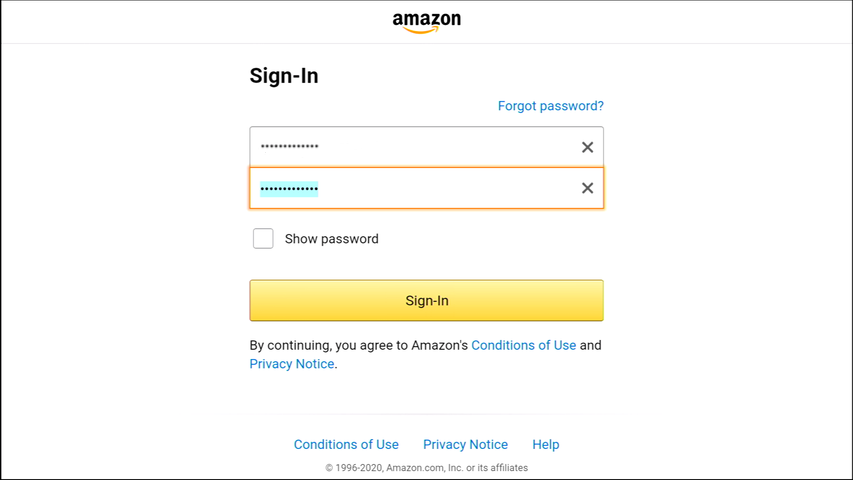
Task: Focus the upper masked input field
Action: 426,147
